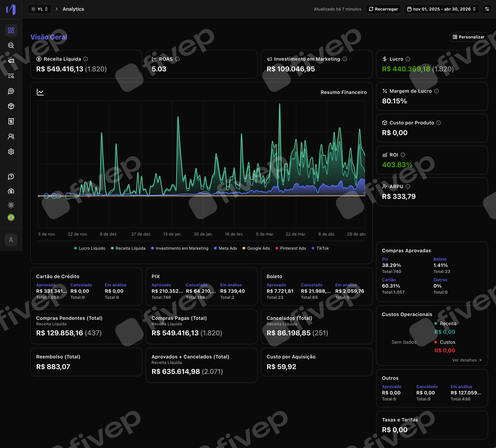Image resolution: width=496 pixels, height=448 pixels.
Task: Open the filter sliders icon in header
Action: click(487, 9)
